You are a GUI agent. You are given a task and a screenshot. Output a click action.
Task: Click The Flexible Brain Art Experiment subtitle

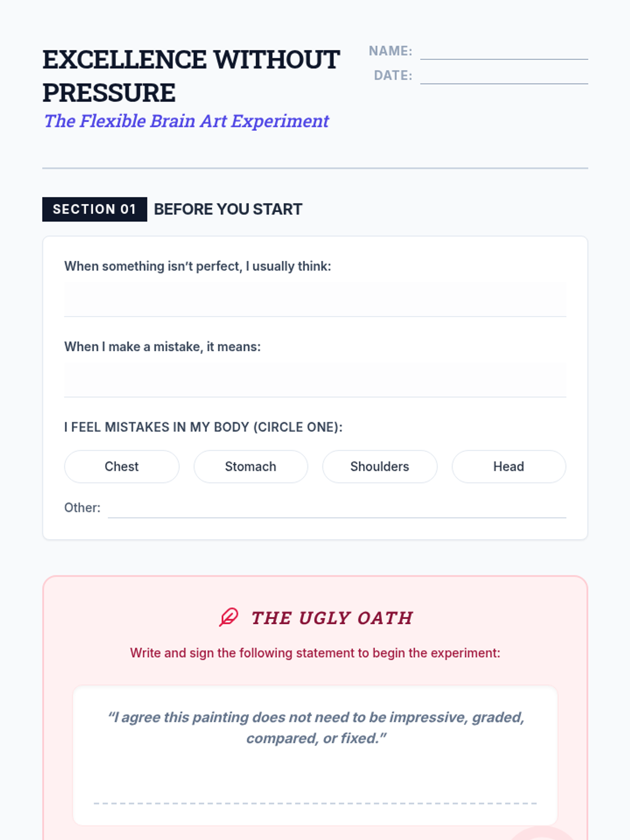(x=186, y=121)
